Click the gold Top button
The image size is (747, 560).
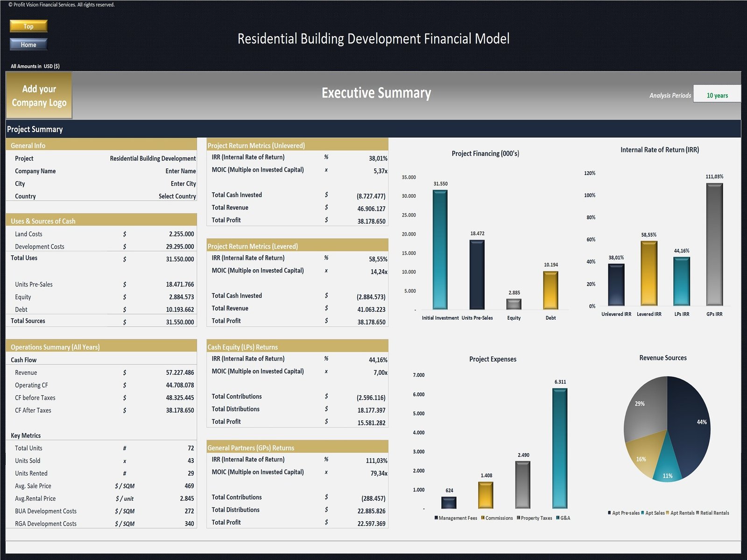(x=28, y=26)
